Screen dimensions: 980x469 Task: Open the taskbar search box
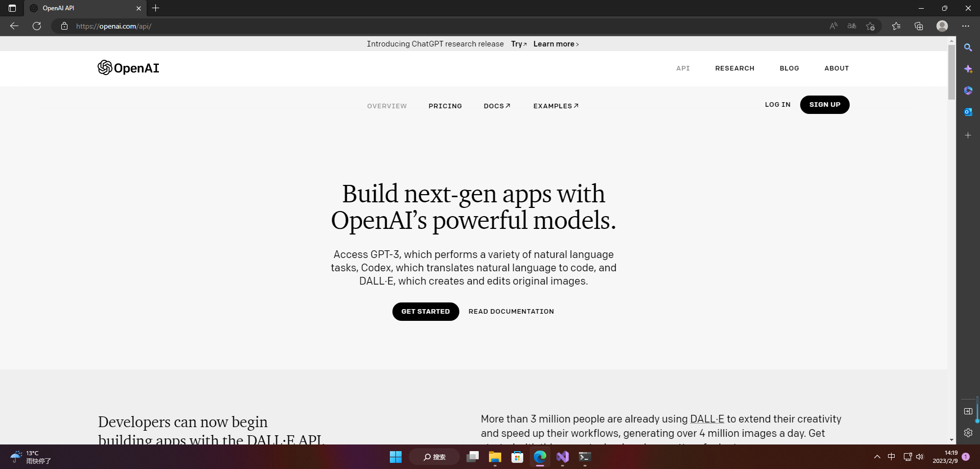tap(434, 457)
